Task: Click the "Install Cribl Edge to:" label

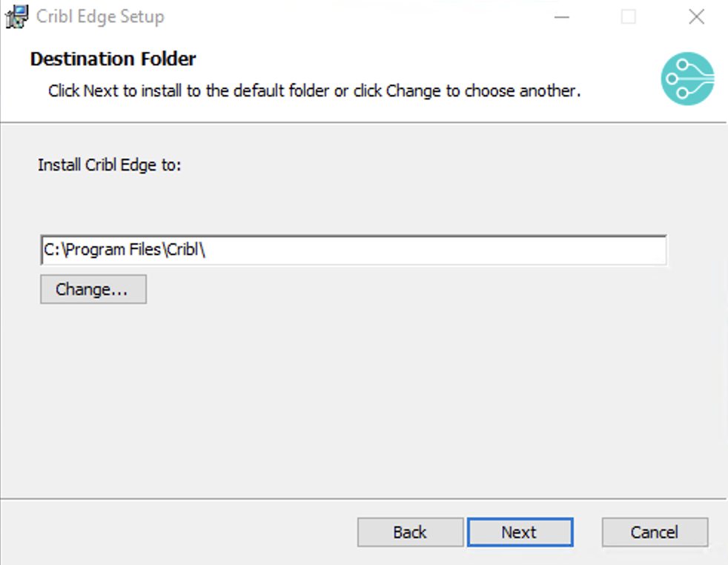Action: pyautogui.click(x=109, y=165)
